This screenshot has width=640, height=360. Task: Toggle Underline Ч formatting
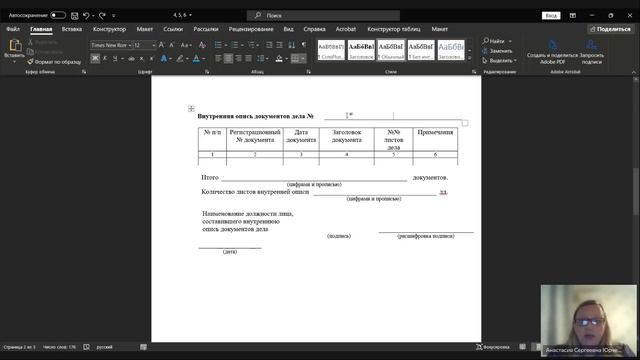(115, 59)
